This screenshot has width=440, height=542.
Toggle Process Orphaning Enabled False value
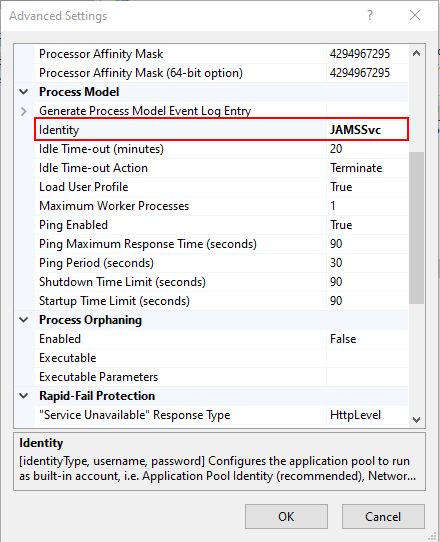coord(367,339)
